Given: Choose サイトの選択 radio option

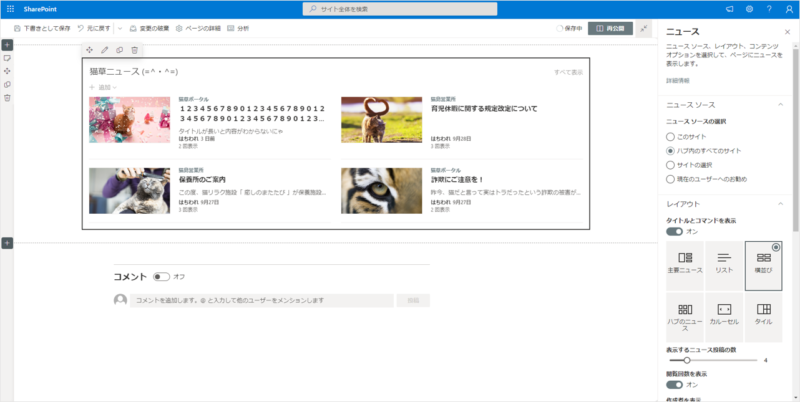Looking at the screenshot, I should pyautogui.click(x=671, y=164).
